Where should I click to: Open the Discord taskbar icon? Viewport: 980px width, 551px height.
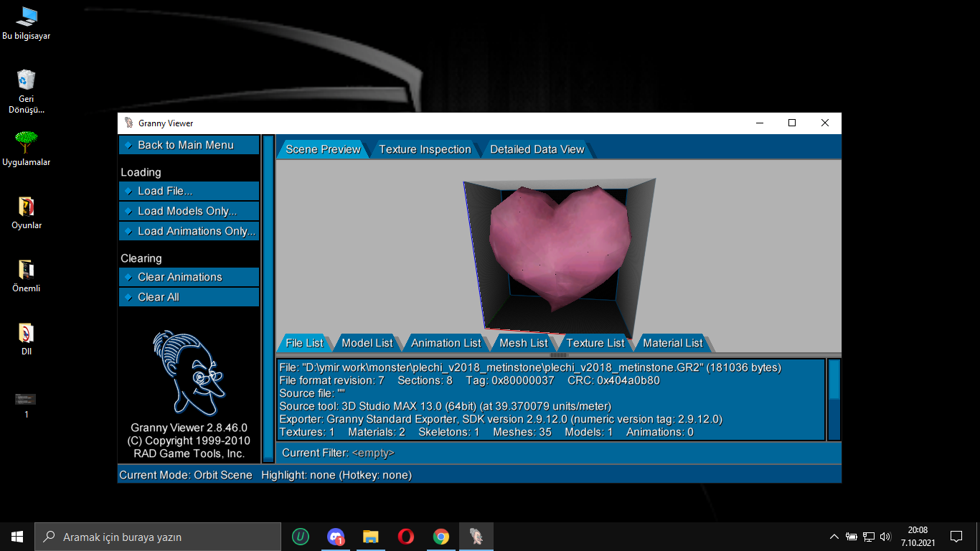pos(335,536)
